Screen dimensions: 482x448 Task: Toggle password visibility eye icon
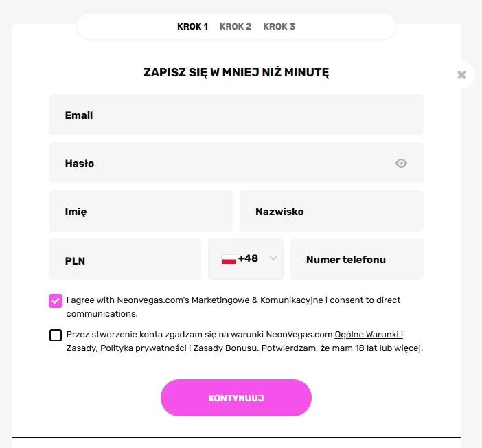tap(402, 163)
